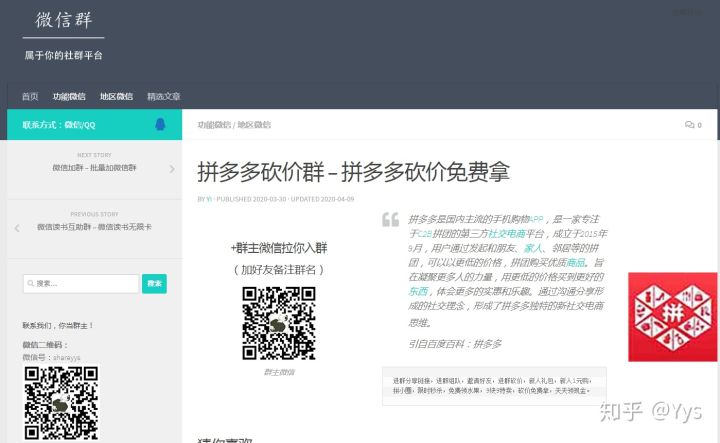Click the 微信群 site logo

(64, 20)
